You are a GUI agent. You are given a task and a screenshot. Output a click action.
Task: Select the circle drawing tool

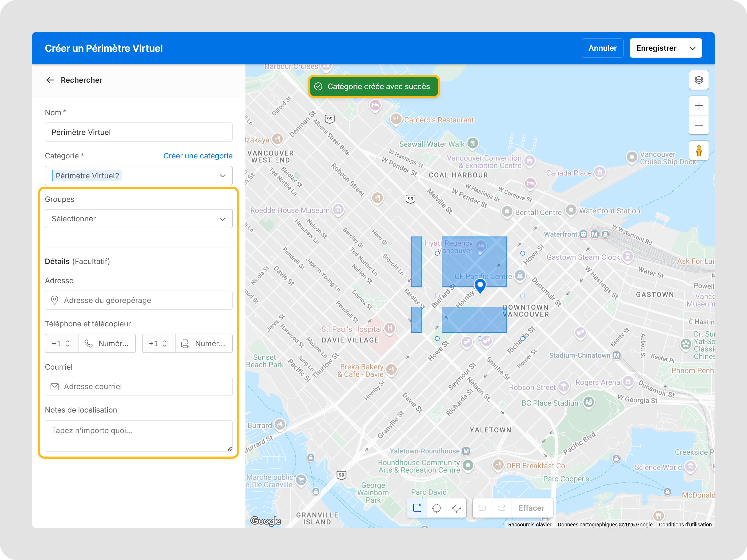[436, 508]
